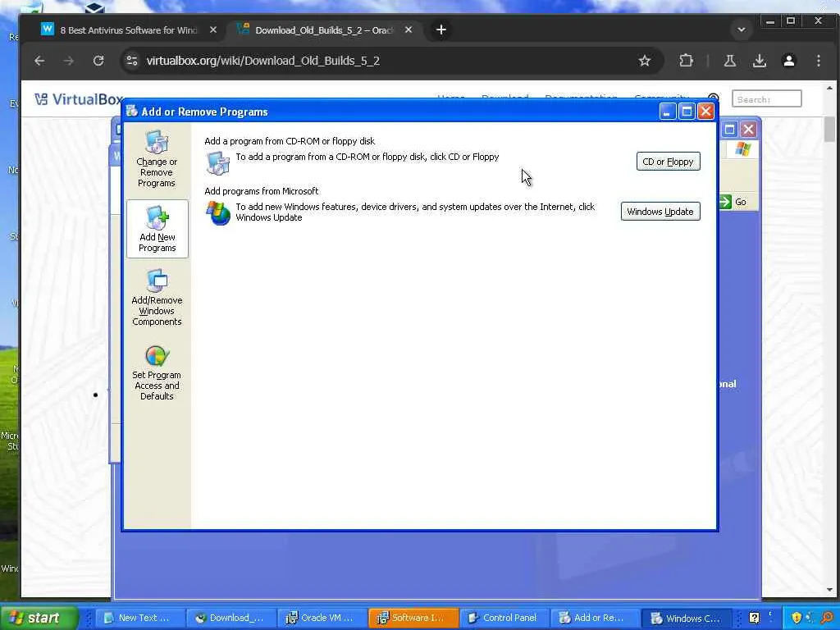This screenshot has width=840, height=630.
Task: Switch to 8 Best Antivirus Software tab
Action: pyautogui.click(x=129, y=30)
